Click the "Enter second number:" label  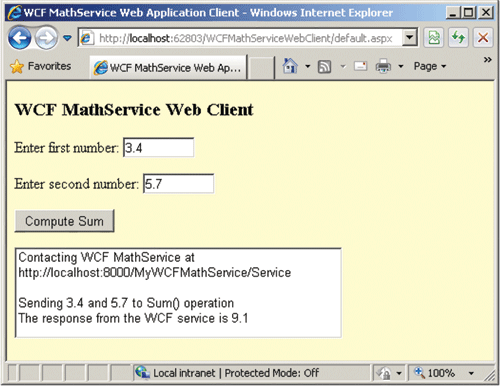pos(76,184)
